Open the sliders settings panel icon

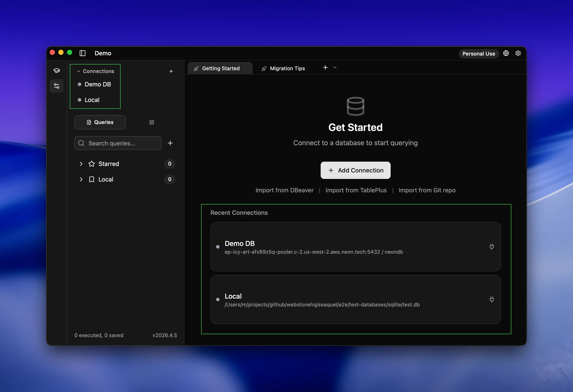pos(56,86)
